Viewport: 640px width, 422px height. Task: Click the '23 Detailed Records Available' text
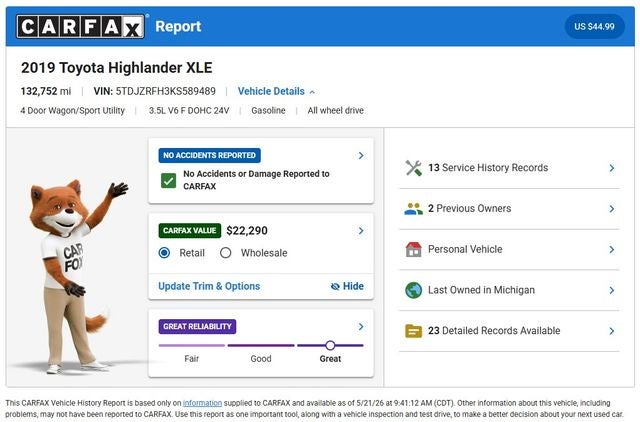point(494,331)
